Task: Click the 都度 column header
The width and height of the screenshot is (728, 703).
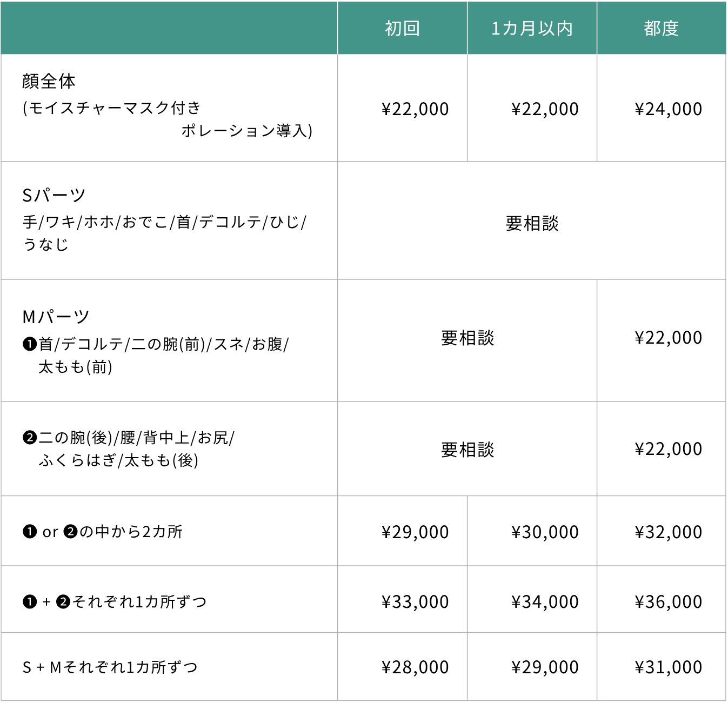Action: click(x=661, y=28)
